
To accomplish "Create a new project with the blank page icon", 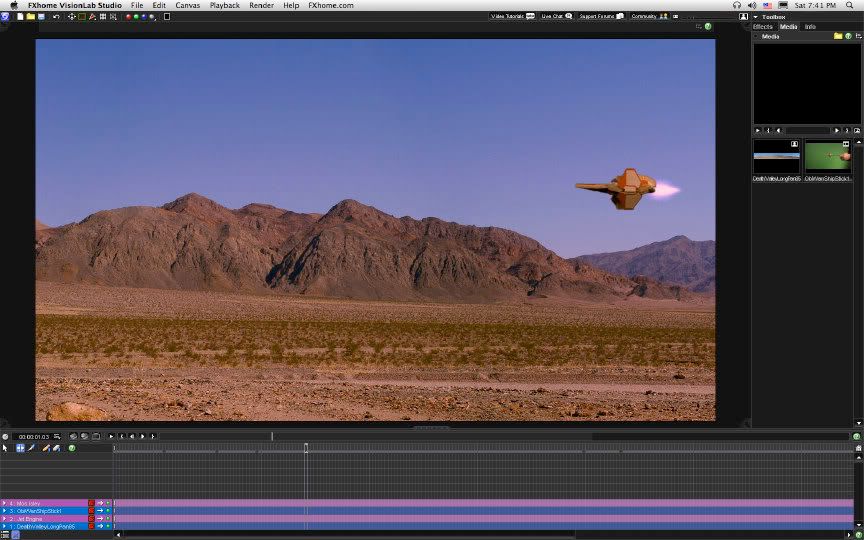I will click(x=20, y=17).
